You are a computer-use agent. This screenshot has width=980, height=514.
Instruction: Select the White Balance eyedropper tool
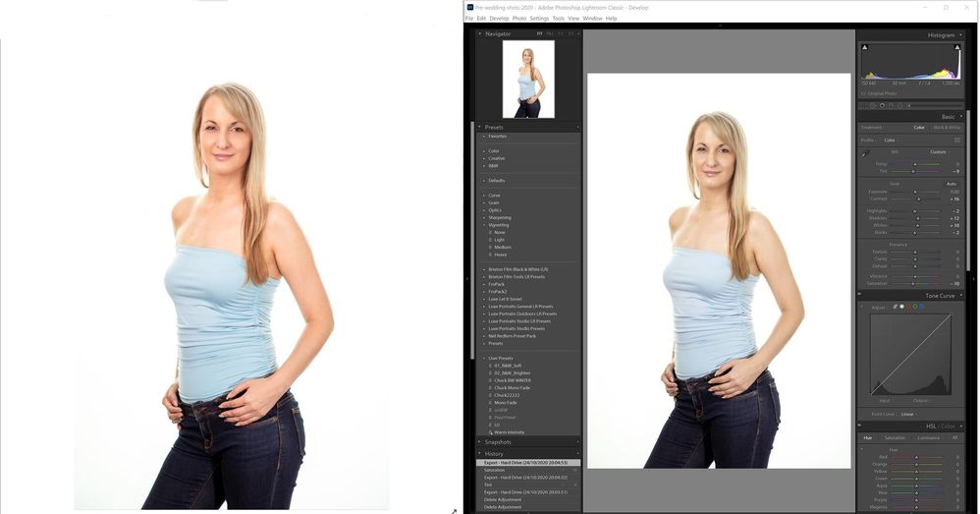tap(866, 153)
